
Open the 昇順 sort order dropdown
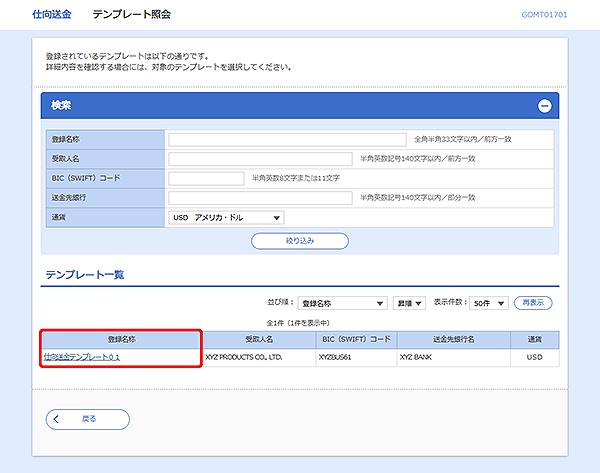[x=409, y=303]
